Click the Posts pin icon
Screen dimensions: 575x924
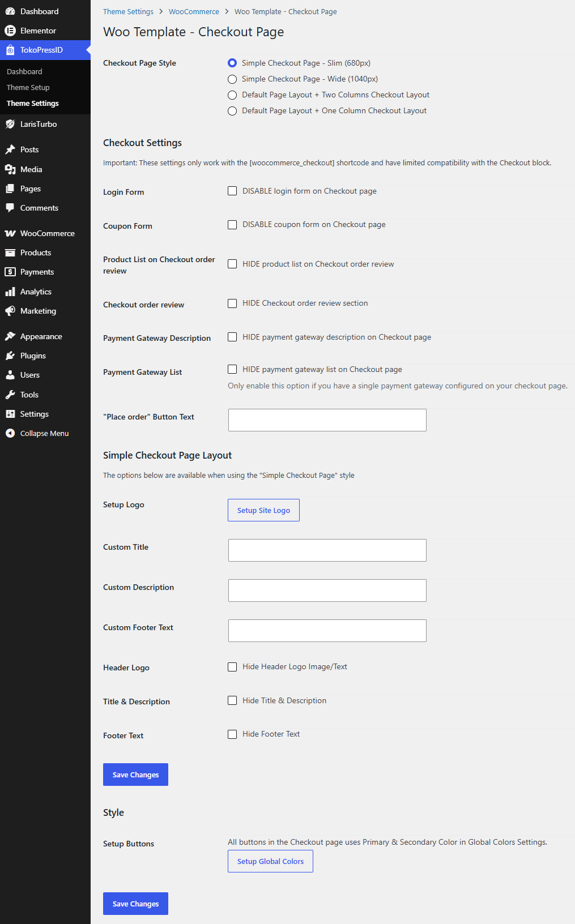(10, 149)
